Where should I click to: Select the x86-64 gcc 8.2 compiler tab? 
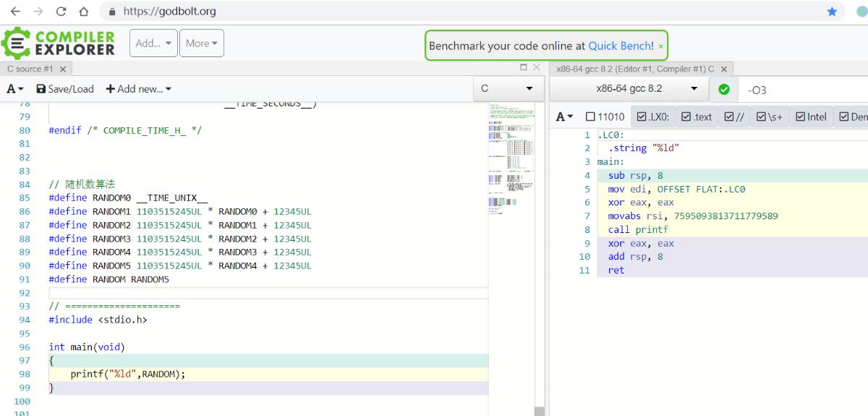pos(635,69)
